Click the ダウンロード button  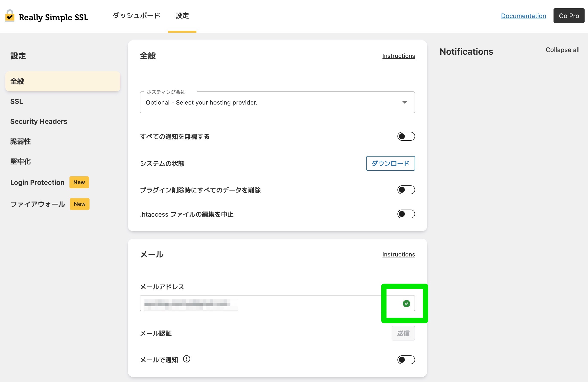(390, 163)
